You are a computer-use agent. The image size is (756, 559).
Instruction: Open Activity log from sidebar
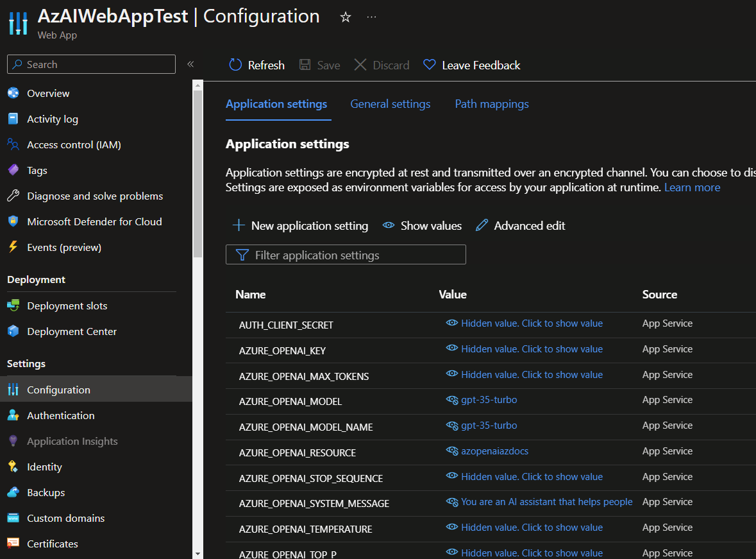(53, 119)
